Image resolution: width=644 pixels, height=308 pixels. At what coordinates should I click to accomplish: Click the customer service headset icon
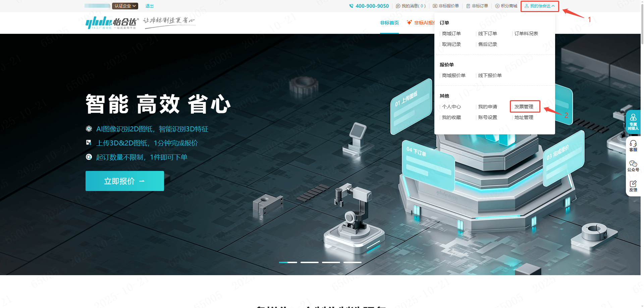coord(633,145)
